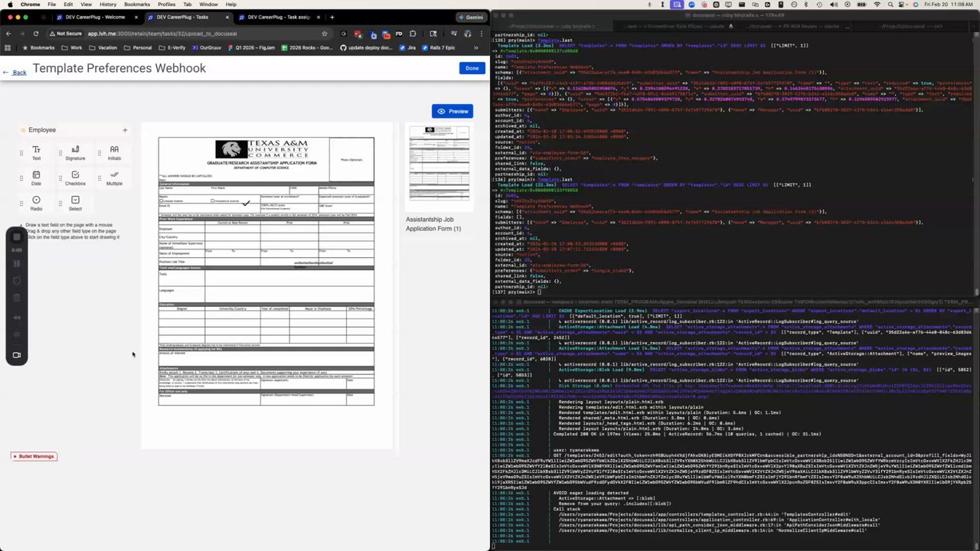The width and height of the screenshot is (980, 551).
Task: Open the Rails 7 Epic bookmark
Action: click(439, 47)
